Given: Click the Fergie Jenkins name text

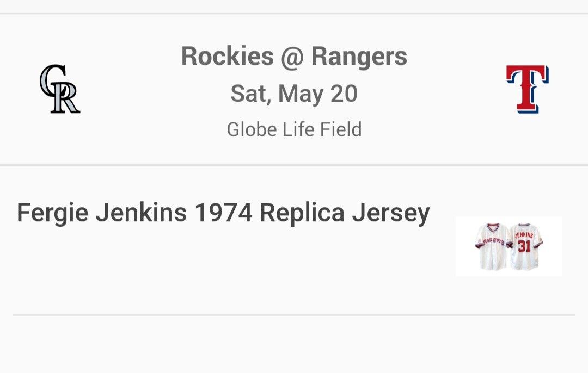Looking at the screenshot, I should click(x=102, y=213).
